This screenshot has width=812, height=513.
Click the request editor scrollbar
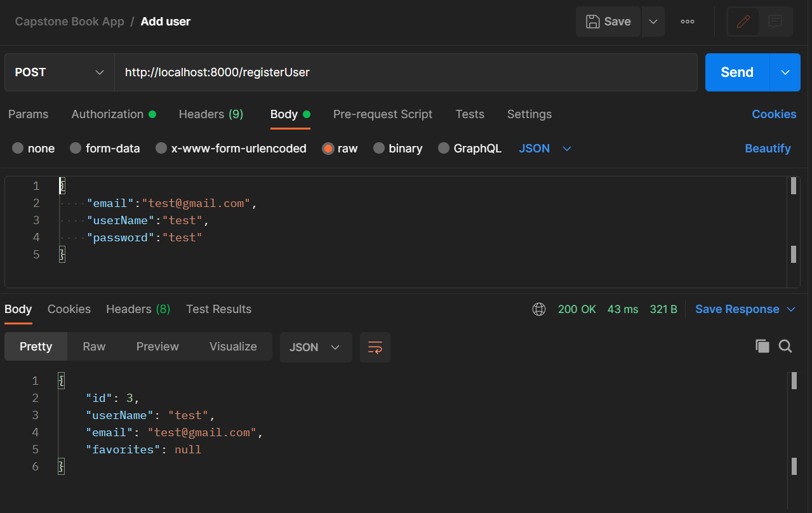click(793, 232)
